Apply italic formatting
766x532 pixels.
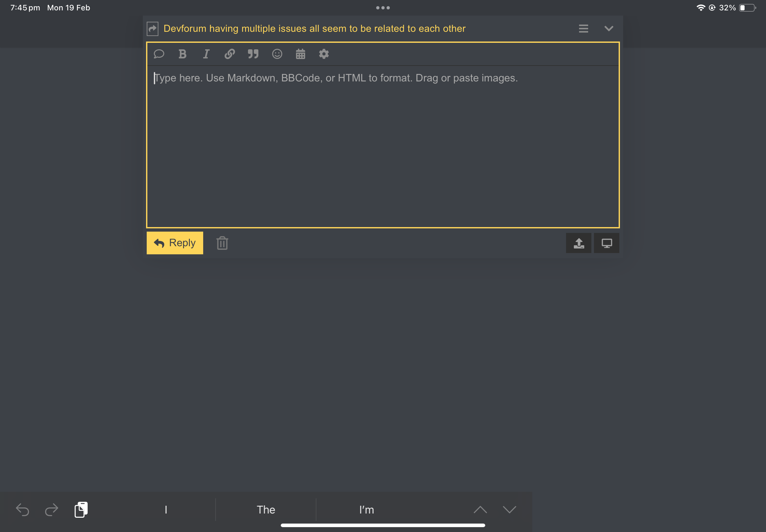pyautogui.click(x=206, y=54)
